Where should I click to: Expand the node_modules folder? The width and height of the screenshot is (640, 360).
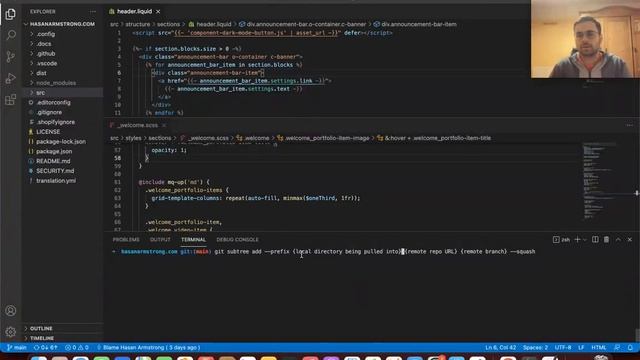pyautogui.click(x=62, y=83)
